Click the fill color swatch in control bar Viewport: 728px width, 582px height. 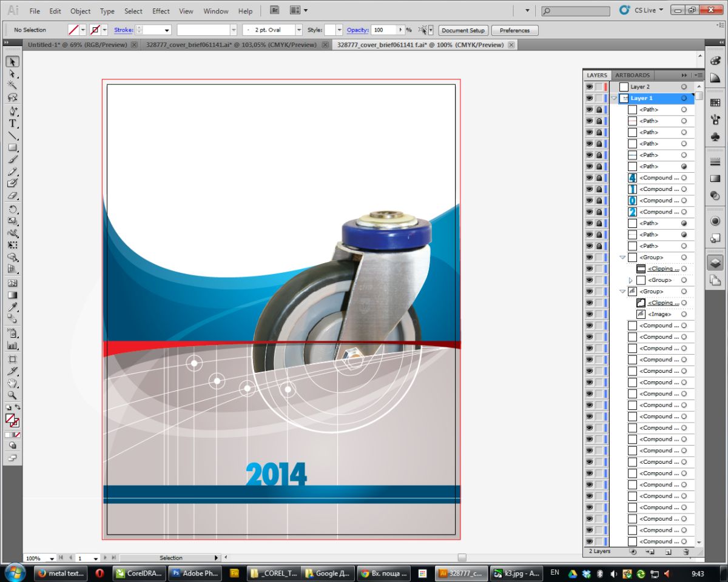(x=73, y=30)
